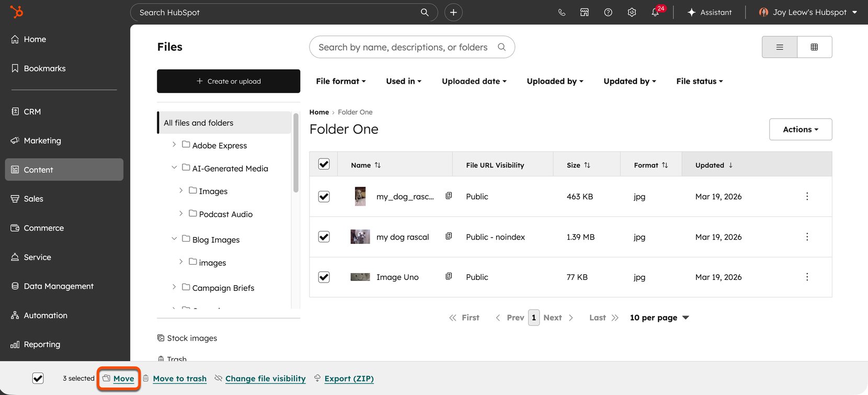Uncheck the my_dog_rasc file checkbox
Screen dimensions: 868x395
tap(324, 197)
